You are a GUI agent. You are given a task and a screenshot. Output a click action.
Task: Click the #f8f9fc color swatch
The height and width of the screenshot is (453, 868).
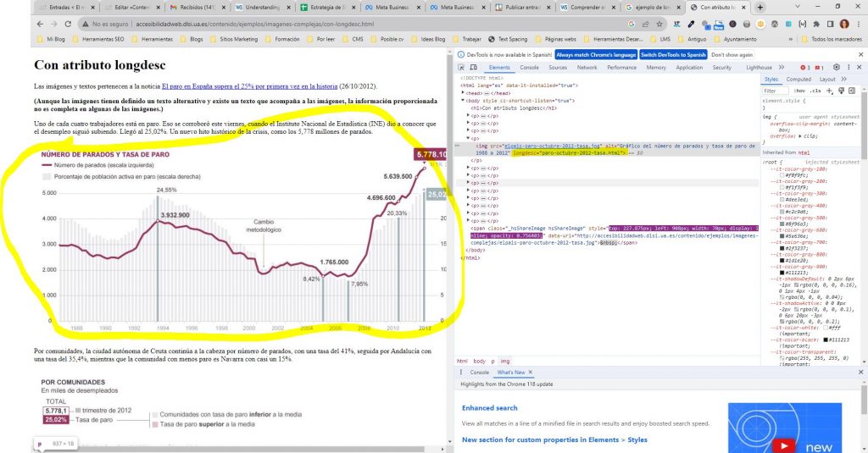click(x=782, y=175)
